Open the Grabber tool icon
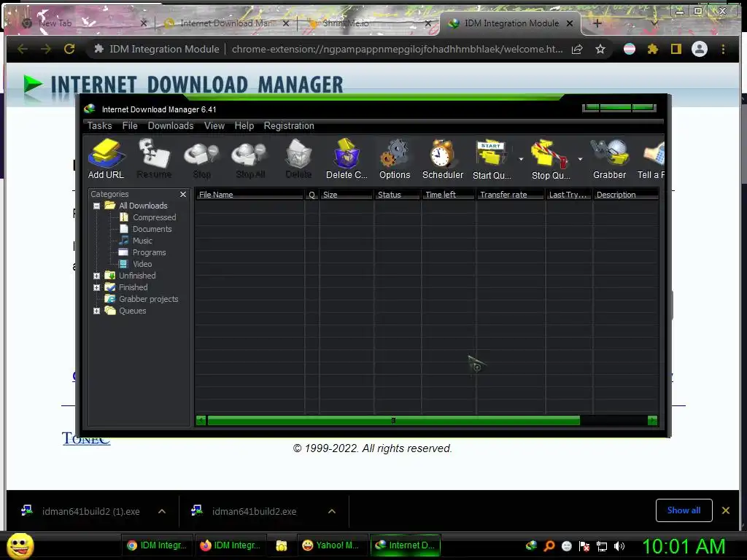Viewport: 747px width, 560px height. pyautogui.click(x=609, y=159)
